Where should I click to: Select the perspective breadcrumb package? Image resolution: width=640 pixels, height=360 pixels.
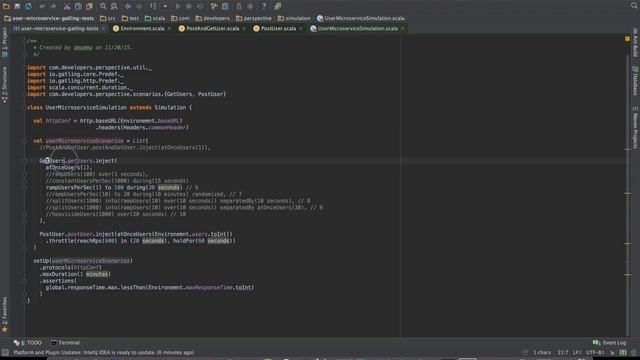click(254, 18)
